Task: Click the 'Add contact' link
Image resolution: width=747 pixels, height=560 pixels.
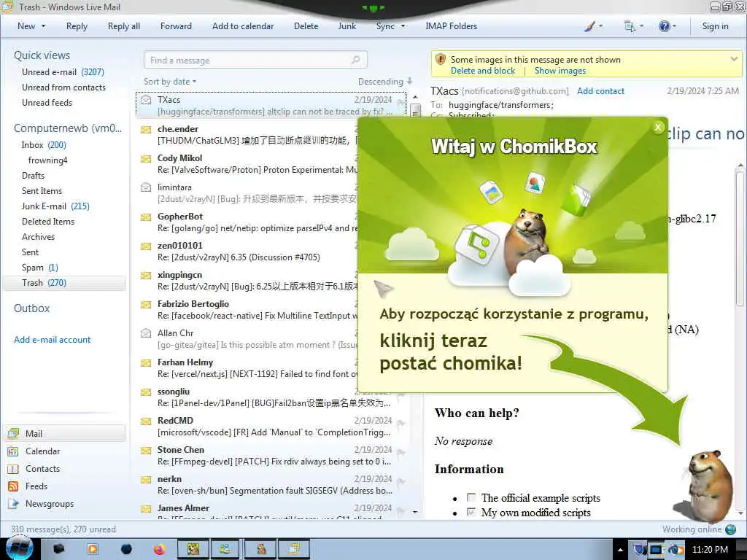Action: [600, 91]
